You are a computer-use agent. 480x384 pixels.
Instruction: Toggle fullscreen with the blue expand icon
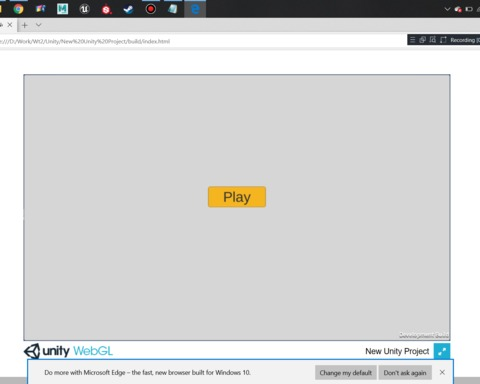442,351
